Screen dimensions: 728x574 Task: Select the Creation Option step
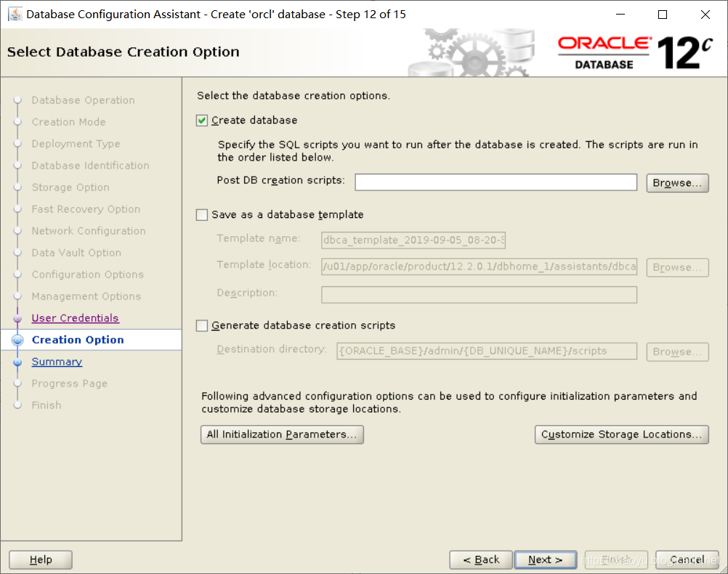pyautogui.click(x=78, y=340)
